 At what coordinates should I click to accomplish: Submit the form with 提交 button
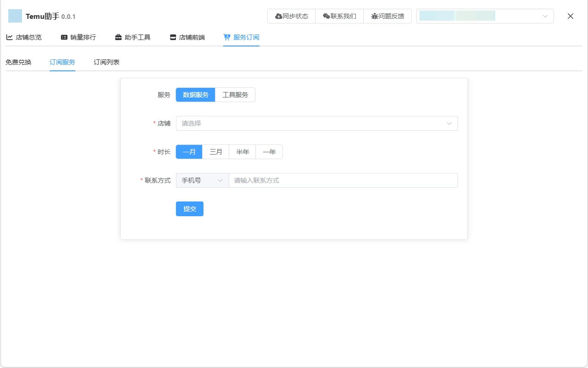(189, 208)
